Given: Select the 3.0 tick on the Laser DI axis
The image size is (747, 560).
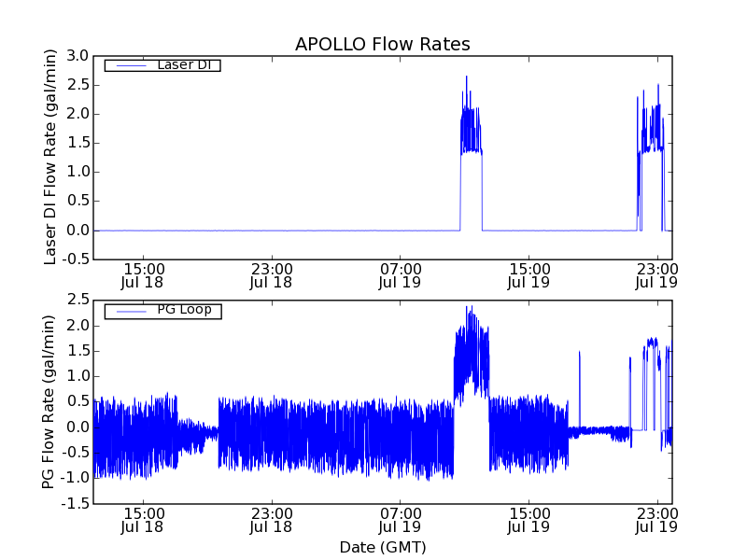Looking at the screenshot, I should point(78,56).
